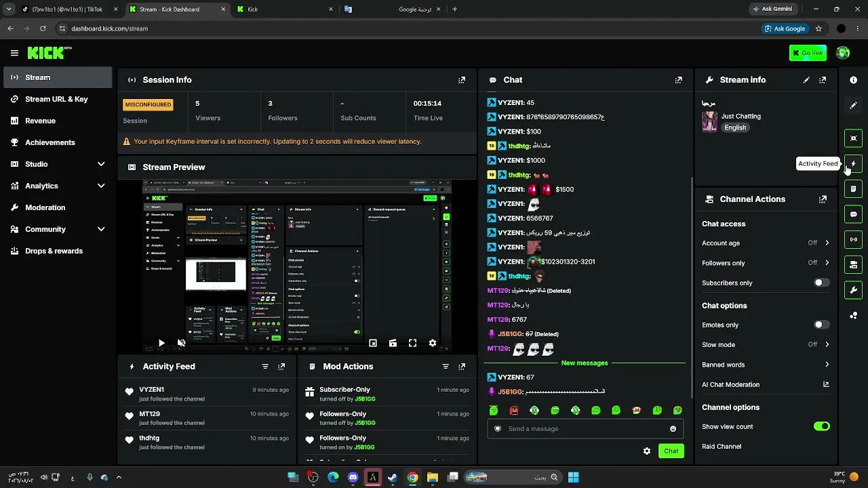Toggle the Mod Actions widget in sidebar
Viewport: 868px width, 488px height.
pyautogui.click(x=853, y=188)
